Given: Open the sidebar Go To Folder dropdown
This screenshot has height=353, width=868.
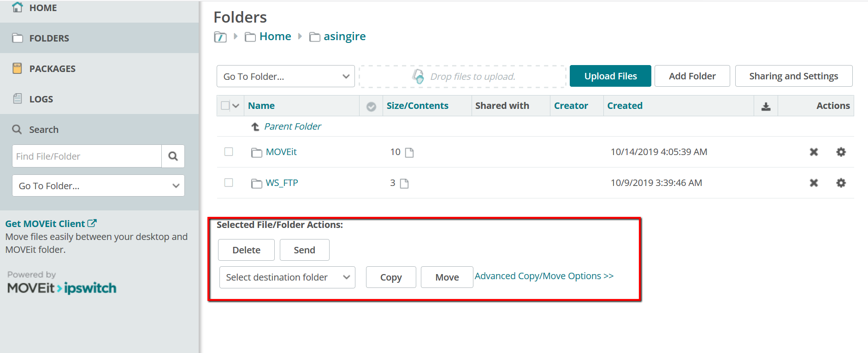Looking at the screenshot, I should (98, 185).
